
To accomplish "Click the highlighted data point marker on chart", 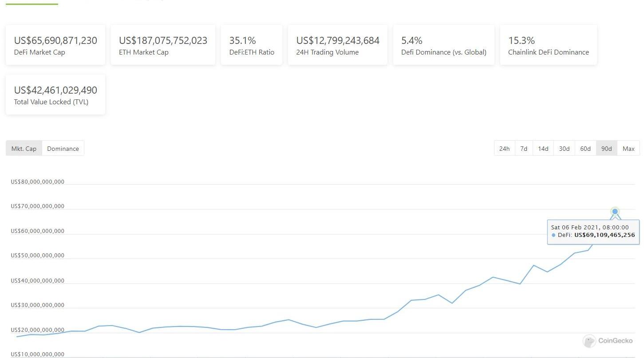I will tap(615, 212).
